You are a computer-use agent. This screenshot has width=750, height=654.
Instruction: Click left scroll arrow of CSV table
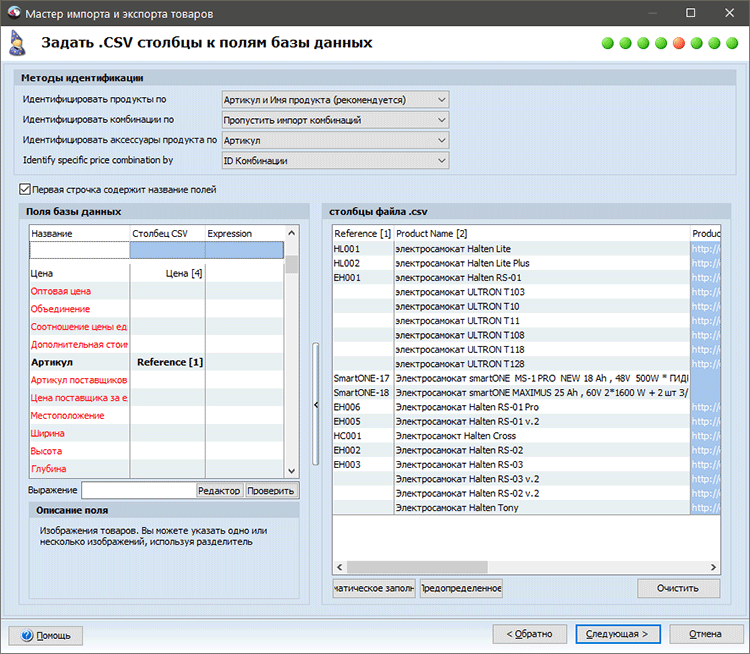pyautogui.click(x=340, y=567)
